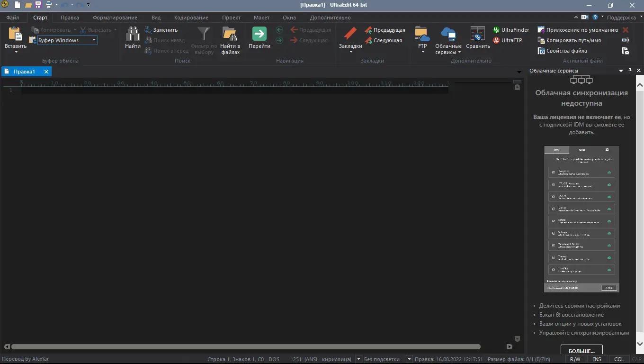Click the Cloud services (Облачные сервисы) ribbon icon

pos(448,34)
